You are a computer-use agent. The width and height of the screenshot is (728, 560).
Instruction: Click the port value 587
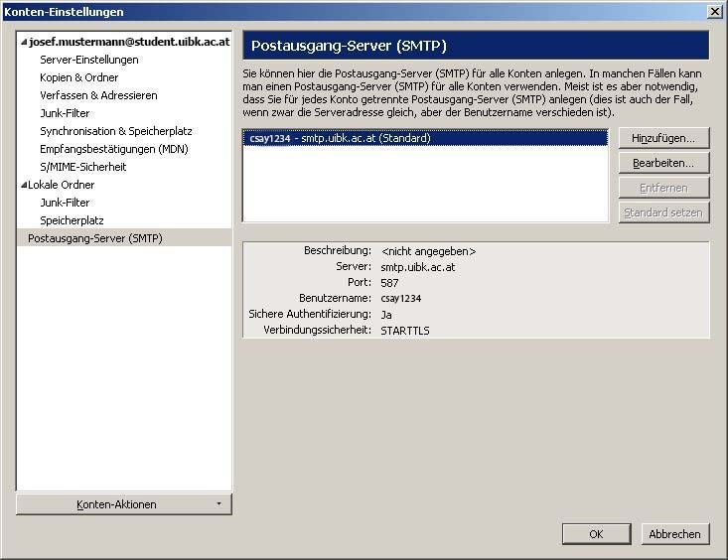click(x=389, y=283)
